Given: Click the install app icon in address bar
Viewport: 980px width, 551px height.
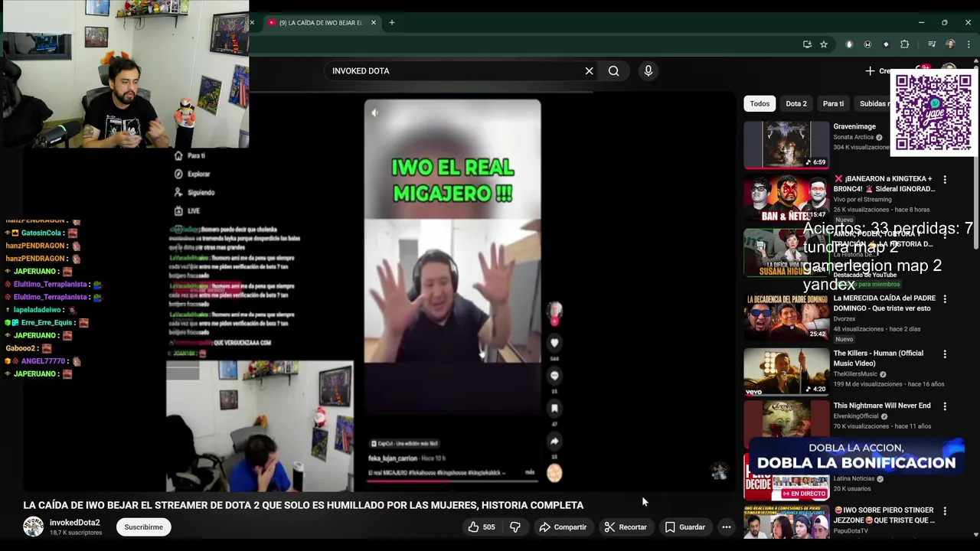Looking at the screenshot, I should tap(807, 44).
